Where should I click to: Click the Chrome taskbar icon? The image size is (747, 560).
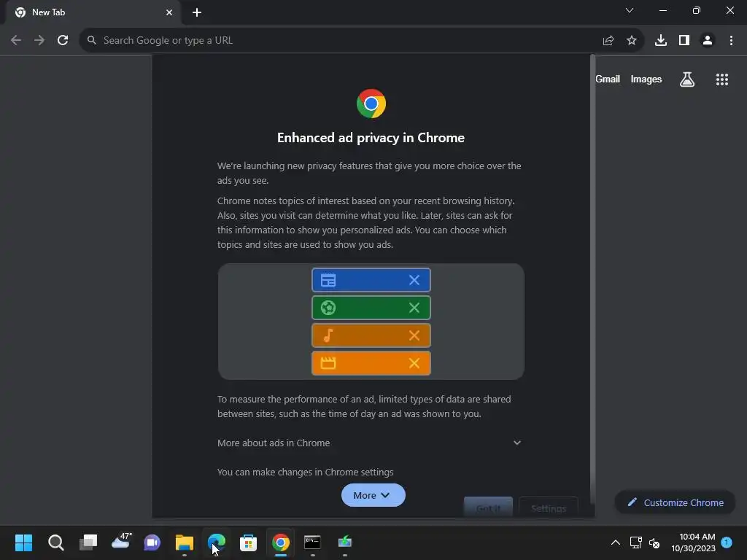[x=281, y=542]
